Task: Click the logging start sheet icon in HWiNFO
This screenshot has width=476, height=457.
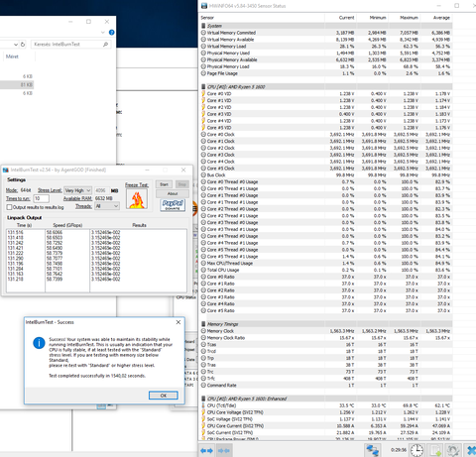Action: click(435, 450)
